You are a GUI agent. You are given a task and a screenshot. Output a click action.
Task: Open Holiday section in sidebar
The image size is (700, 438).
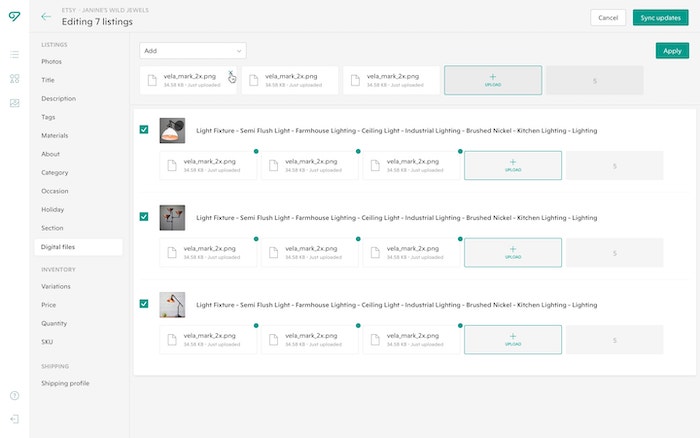[52, 209]
